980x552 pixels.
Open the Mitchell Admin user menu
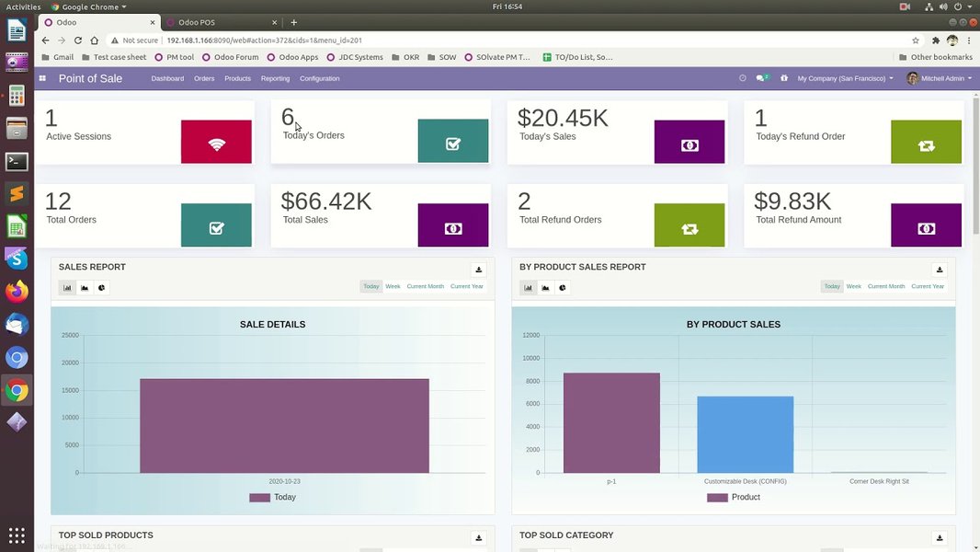[940, 78]
